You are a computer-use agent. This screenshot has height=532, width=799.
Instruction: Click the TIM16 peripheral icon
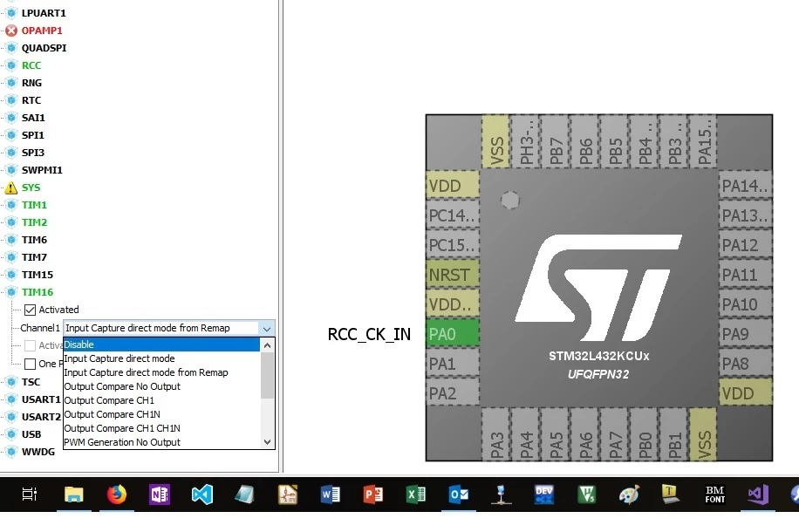pos(11,292)
